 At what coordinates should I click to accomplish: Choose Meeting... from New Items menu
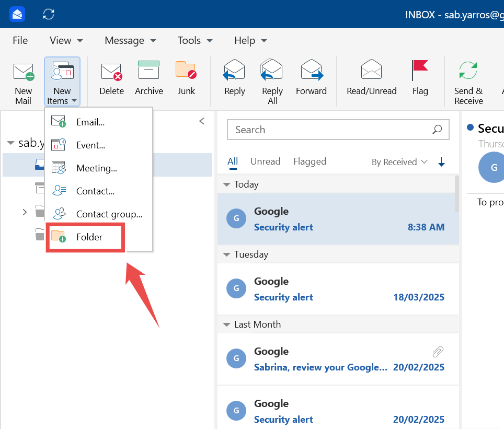(98, 168)
